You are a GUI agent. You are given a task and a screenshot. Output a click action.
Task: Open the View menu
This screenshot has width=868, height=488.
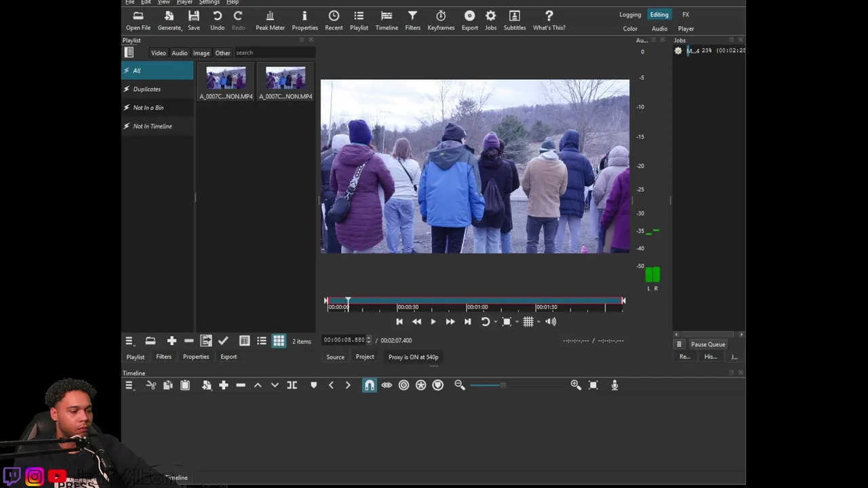pos(163,2)
